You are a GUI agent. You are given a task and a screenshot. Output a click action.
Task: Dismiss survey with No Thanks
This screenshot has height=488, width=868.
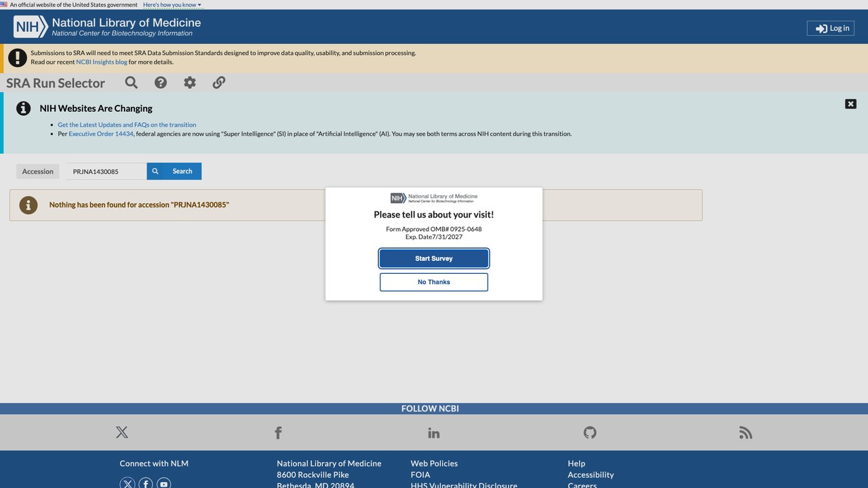click(434, 282)
